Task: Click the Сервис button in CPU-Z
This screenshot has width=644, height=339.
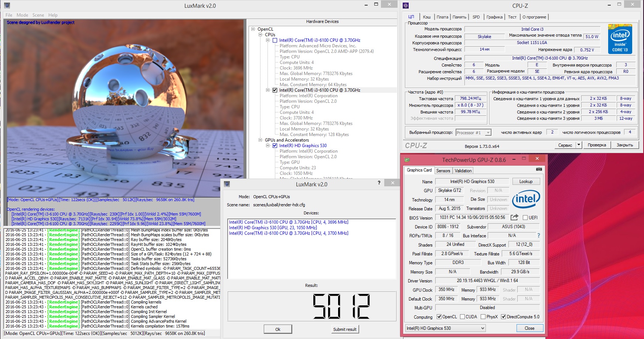Action: point(565,145)
